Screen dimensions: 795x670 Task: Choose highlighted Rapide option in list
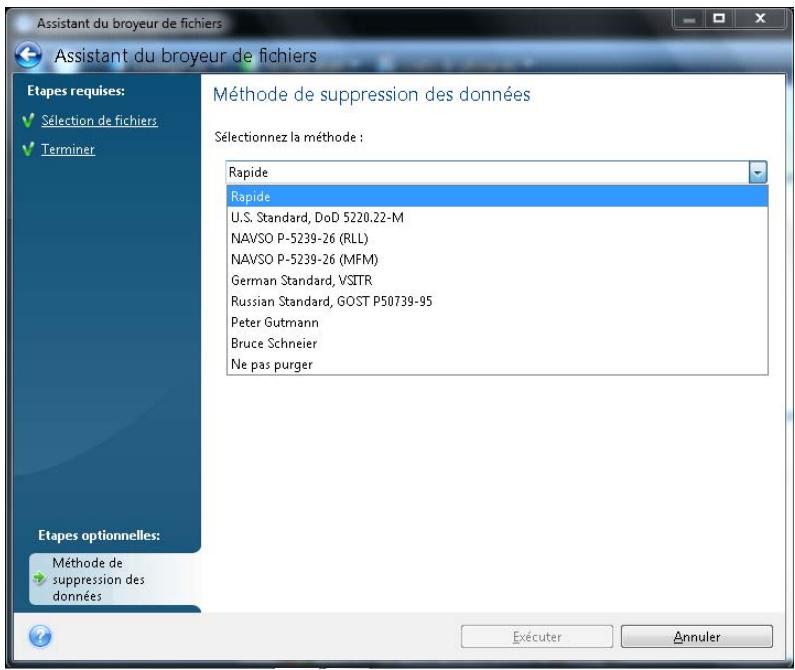click(x=497, y=196)
